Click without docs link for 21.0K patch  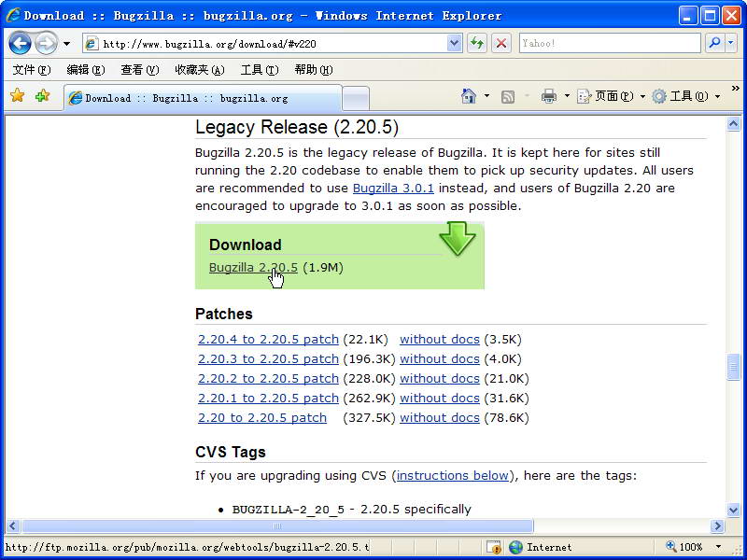[439, 379]
